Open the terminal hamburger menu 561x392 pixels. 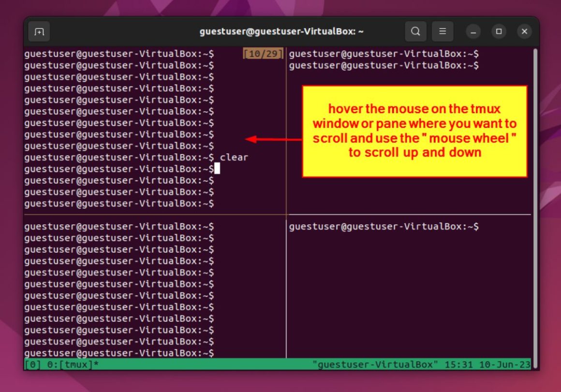443,31
